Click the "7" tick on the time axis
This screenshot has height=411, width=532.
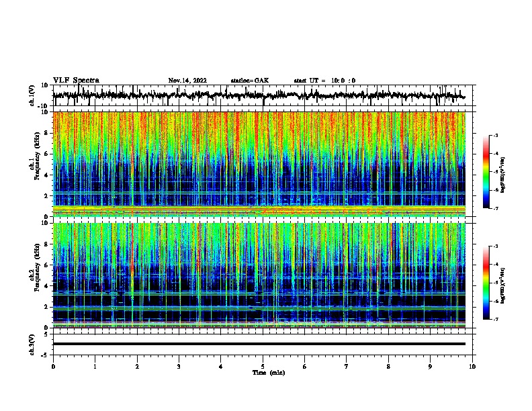347,367
